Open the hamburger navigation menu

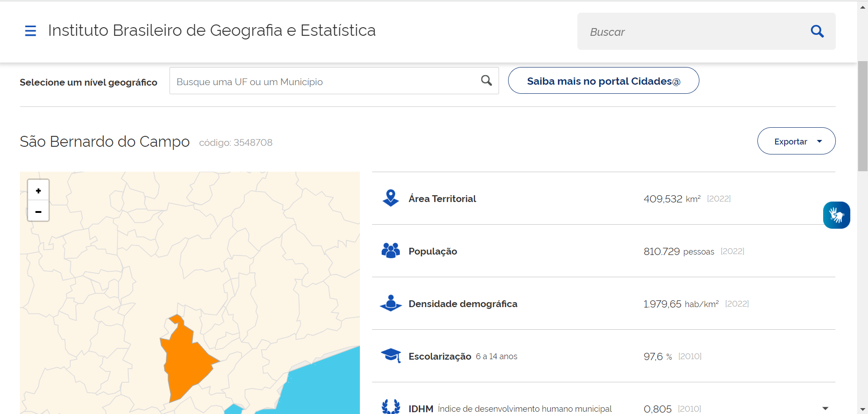click(30, 31)
